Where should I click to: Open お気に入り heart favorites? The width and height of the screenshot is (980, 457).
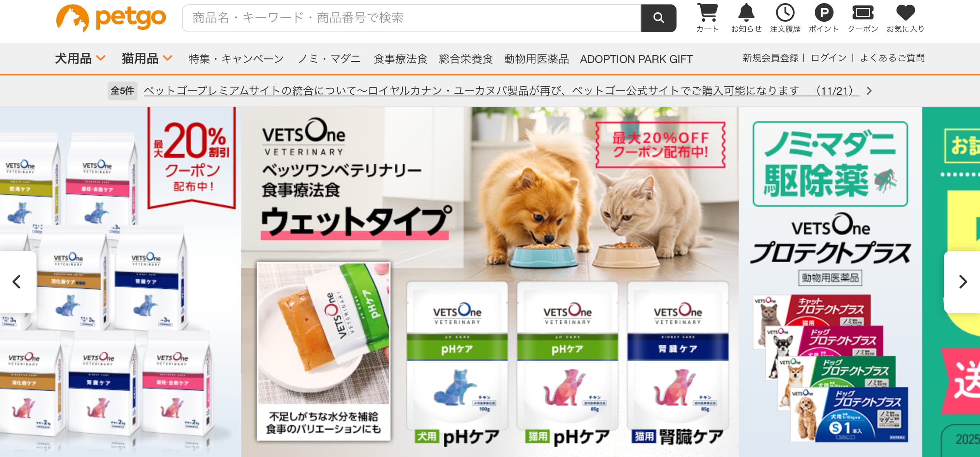coord(905,18)
